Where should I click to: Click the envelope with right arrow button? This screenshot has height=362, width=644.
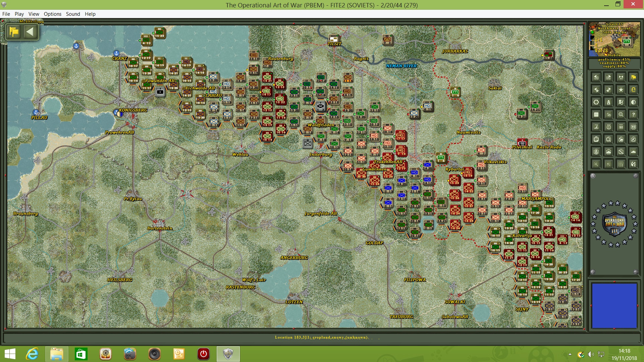point(608,77)
